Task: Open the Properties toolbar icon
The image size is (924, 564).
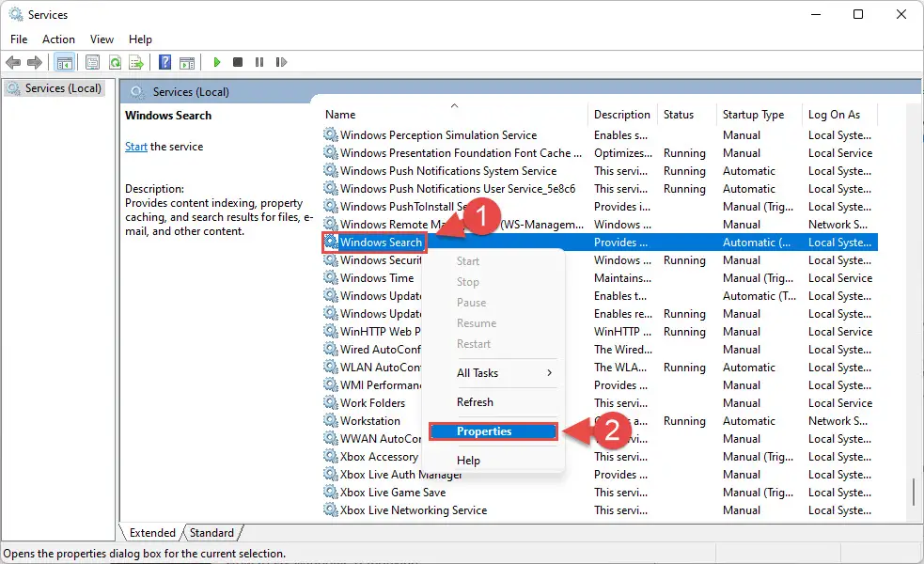Action: pos(92,62)
